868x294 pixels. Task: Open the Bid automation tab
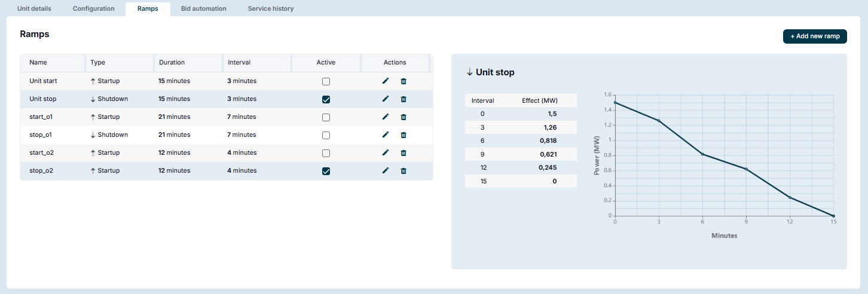coord(203,9)
